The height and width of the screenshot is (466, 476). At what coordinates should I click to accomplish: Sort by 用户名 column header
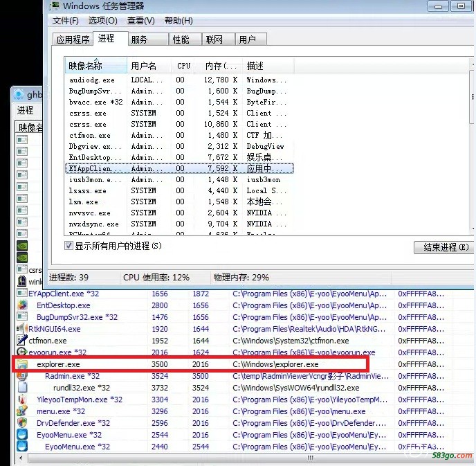pos(149,66)
